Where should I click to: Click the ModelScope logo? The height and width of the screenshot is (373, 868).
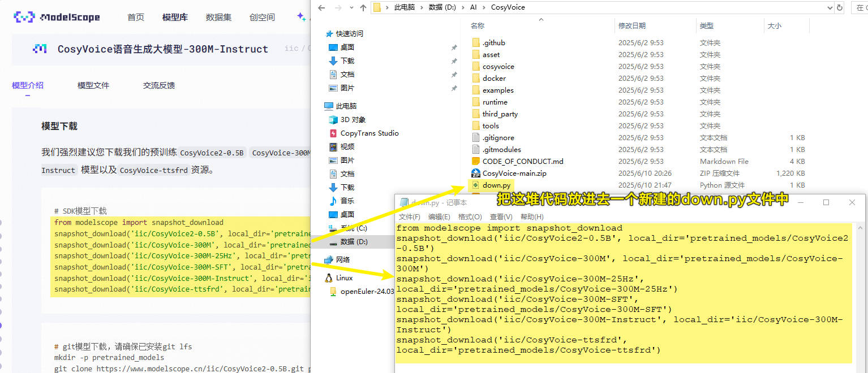[57, 17]
